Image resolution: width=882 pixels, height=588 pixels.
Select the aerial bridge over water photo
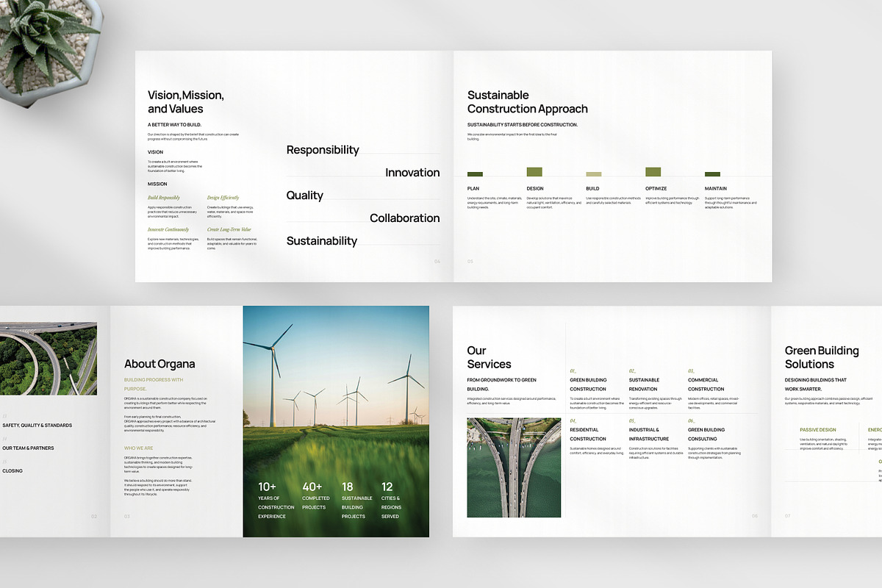click(514, 467)
